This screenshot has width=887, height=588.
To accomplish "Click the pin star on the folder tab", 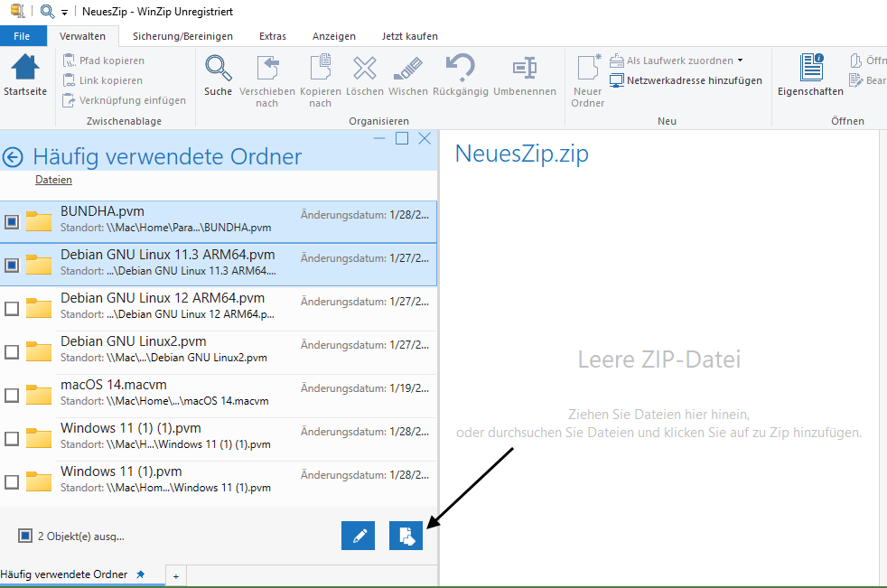I will (141, 574).
